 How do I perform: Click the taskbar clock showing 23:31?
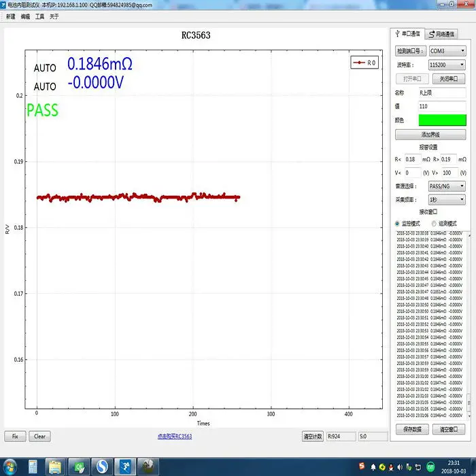[454, 467]
